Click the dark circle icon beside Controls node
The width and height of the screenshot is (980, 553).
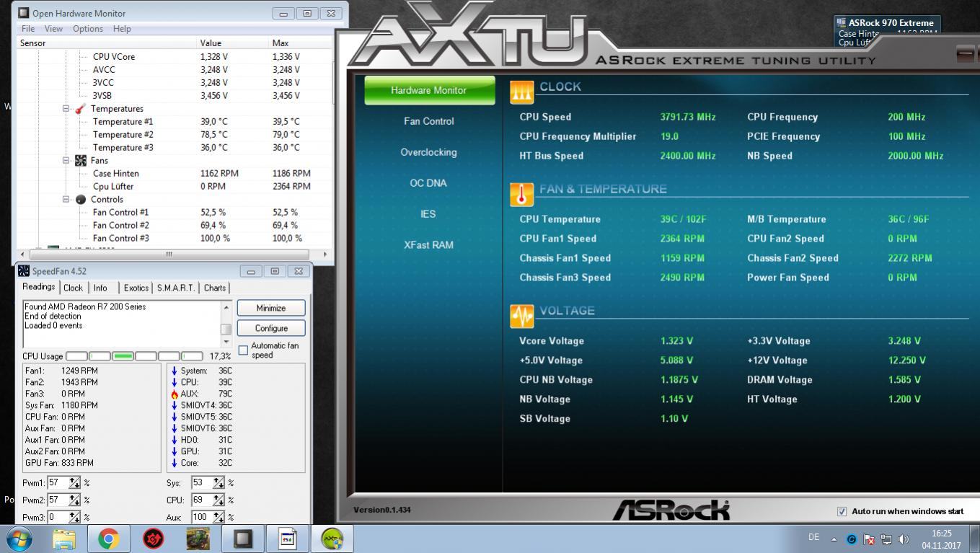pyautogui.click(x=81, y=200)
